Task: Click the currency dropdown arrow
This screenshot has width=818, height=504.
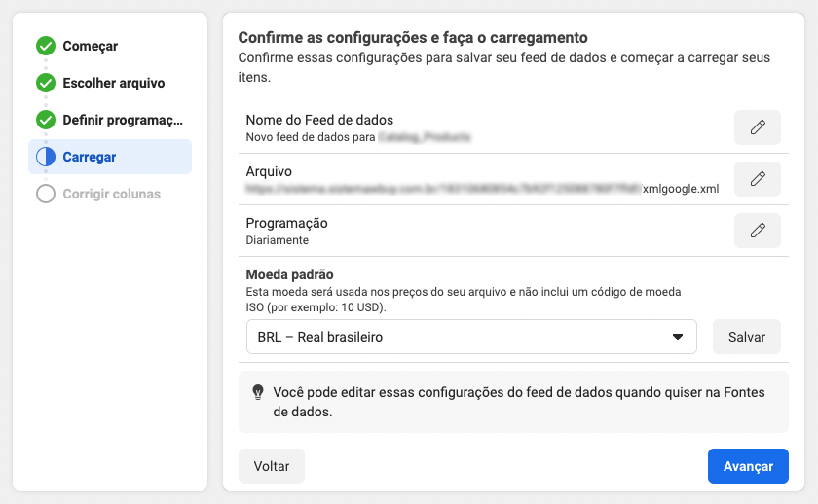Action: click(678, 337)
